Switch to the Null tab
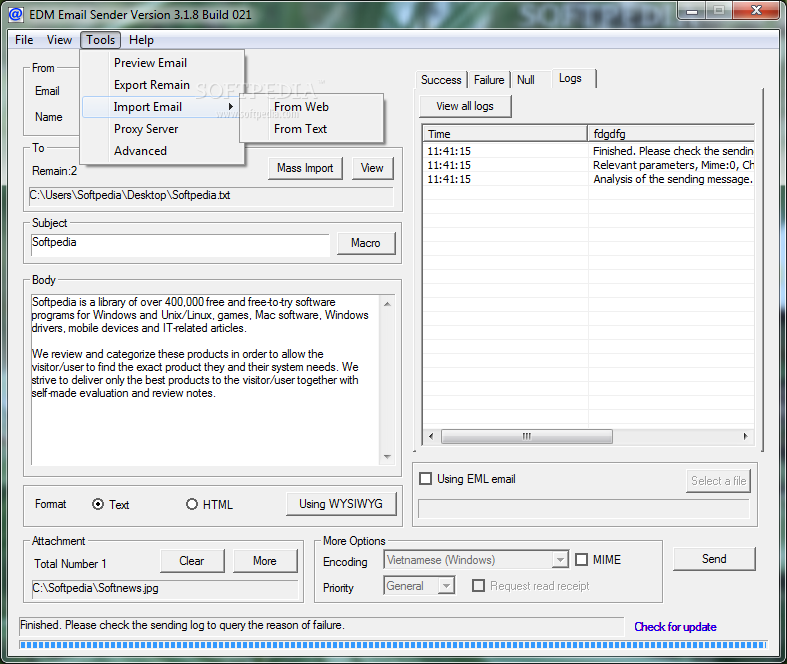 click(x=526, y=80)
